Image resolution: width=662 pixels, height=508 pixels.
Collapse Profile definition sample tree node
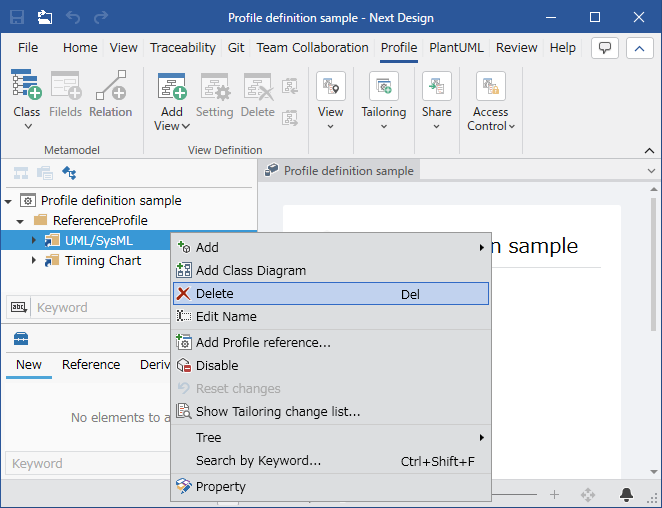click(x=8, y=201)
